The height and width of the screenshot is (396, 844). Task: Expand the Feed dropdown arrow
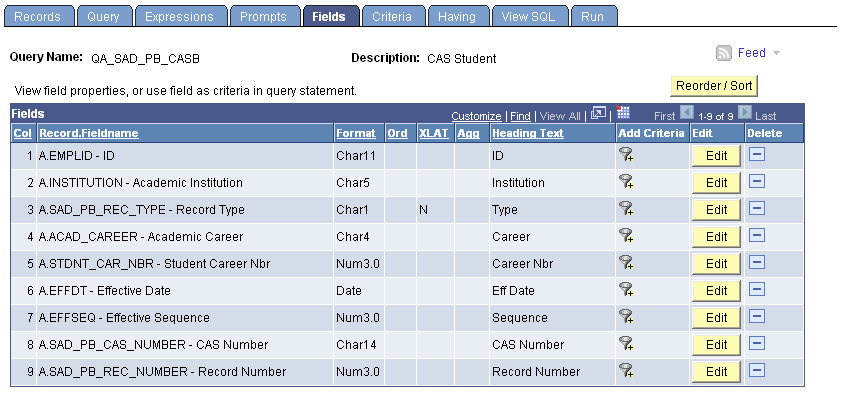point(776,53)
